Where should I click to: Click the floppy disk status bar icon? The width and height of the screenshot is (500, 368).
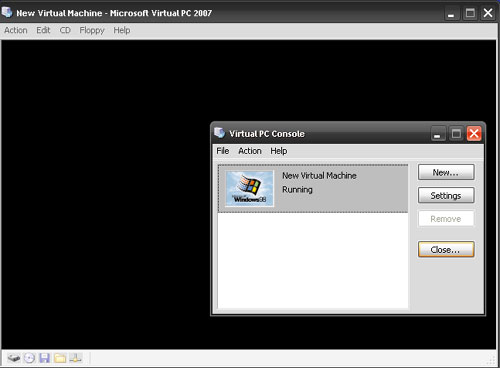coord(44,358)
